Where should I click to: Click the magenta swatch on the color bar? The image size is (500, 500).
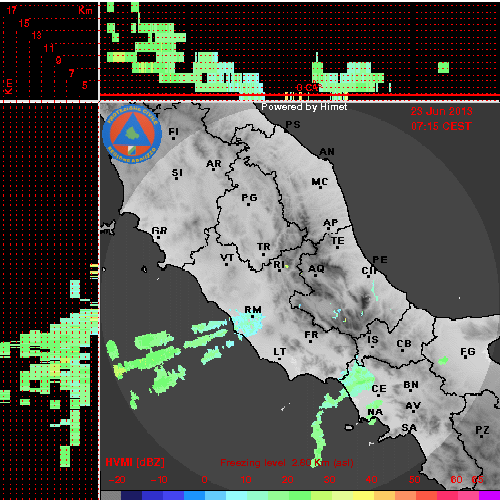(489, 496)
